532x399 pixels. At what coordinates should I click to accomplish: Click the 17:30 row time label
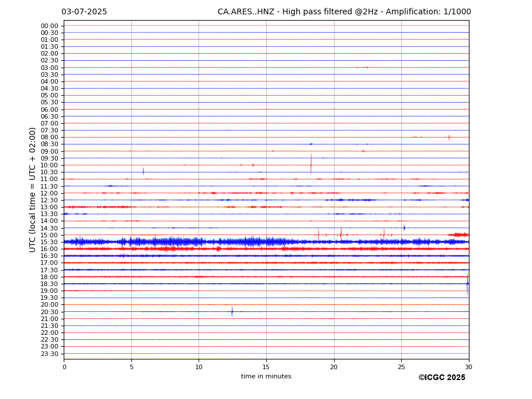[49, 270]
